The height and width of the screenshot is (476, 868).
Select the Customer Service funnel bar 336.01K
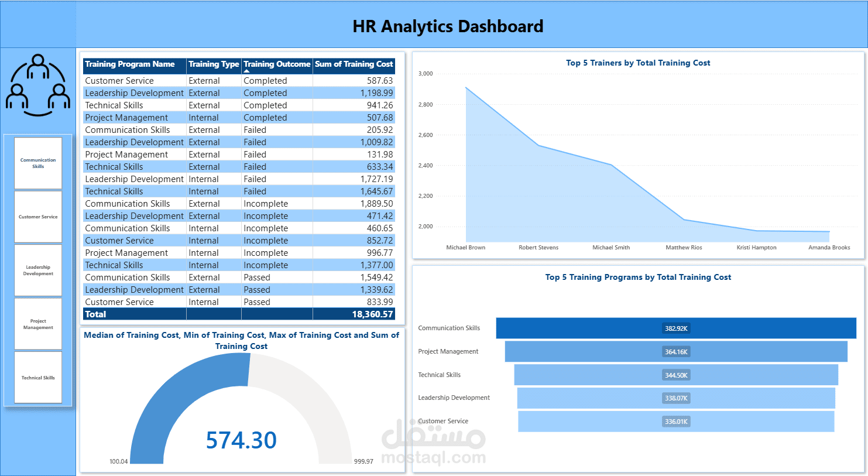676,422
